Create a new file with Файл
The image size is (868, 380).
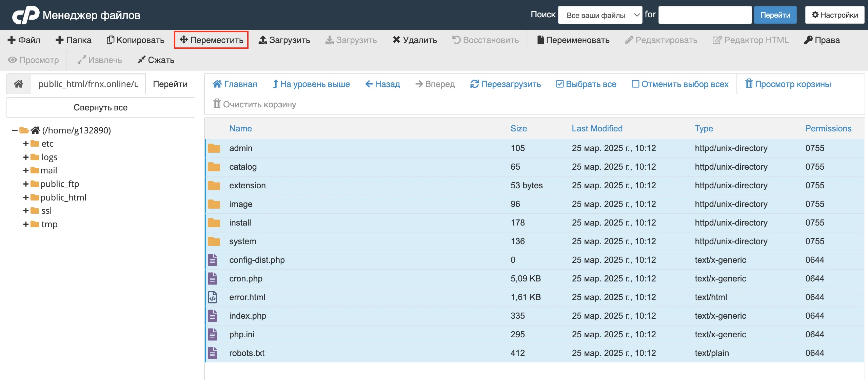click(24, 40)
